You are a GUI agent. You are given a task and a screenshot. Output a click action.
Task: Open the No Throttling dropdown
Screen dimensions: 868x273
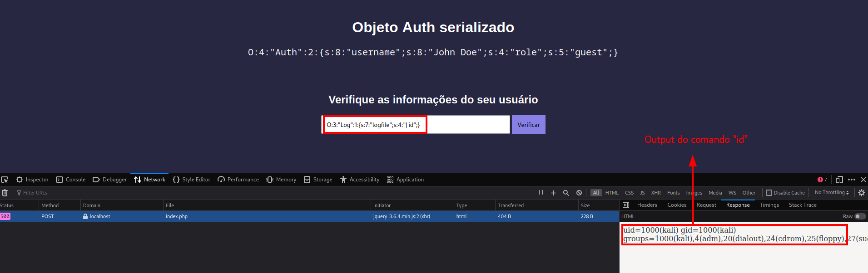tap(831, 193)
